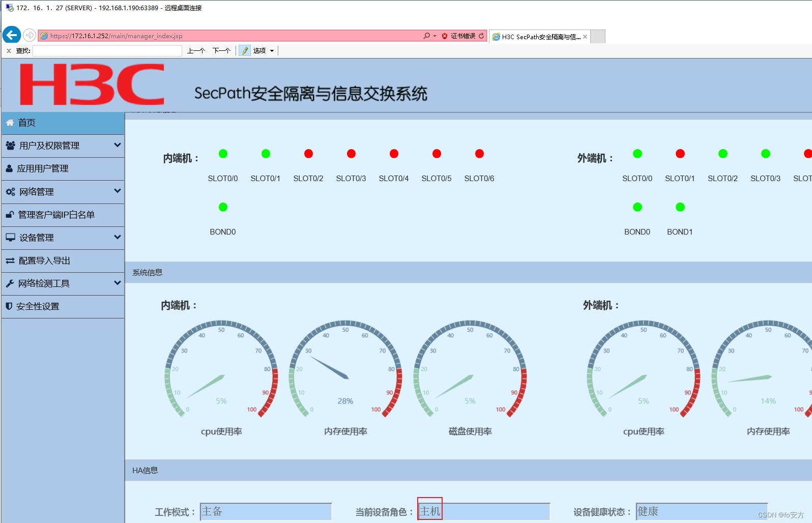Click 内端机 SLOT0/6 red status light
This screenshot has width=812, height=523.
click(x=479, y=154)
